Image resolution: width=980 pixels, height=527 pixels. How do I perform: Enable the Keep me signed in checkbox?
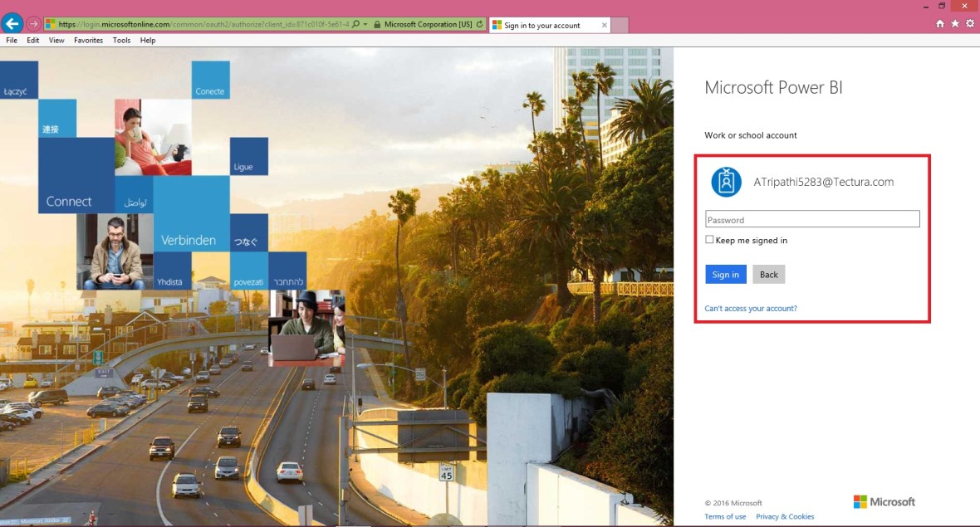(709, 239)
